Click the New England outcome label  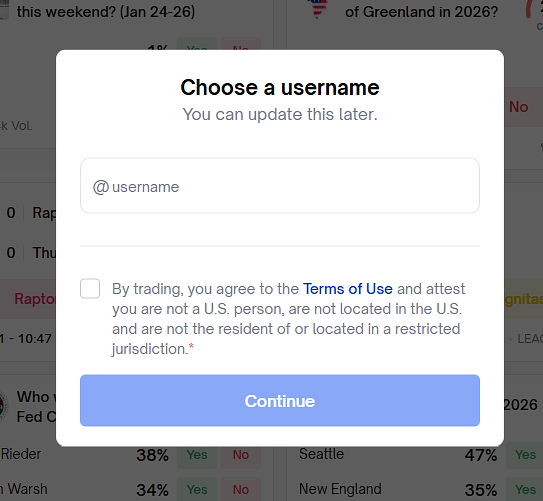(x=340, y=489)
